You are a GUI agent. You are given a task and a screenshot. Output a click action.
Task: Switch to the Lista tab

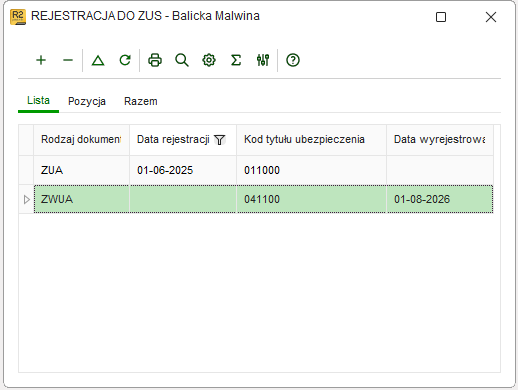click(x=38, y=100)
